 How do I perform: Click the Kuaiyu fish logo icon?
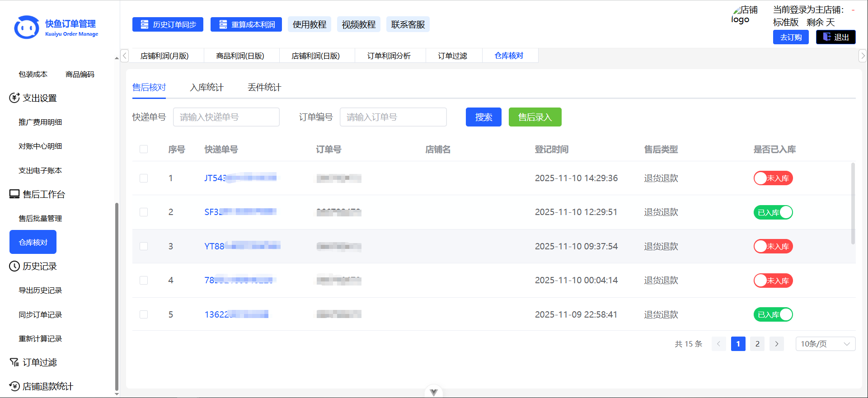[26, 28]
